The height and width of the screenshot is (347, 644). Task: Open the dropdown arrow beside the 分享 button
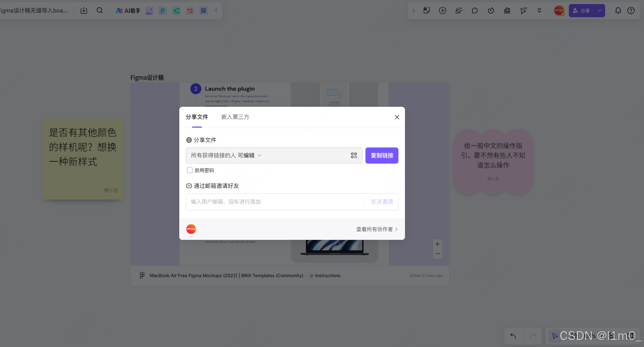click(x=600, y=11)
